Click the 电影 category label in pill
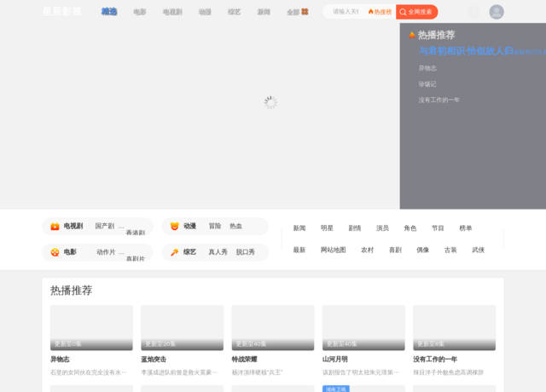 coord(70,252)
